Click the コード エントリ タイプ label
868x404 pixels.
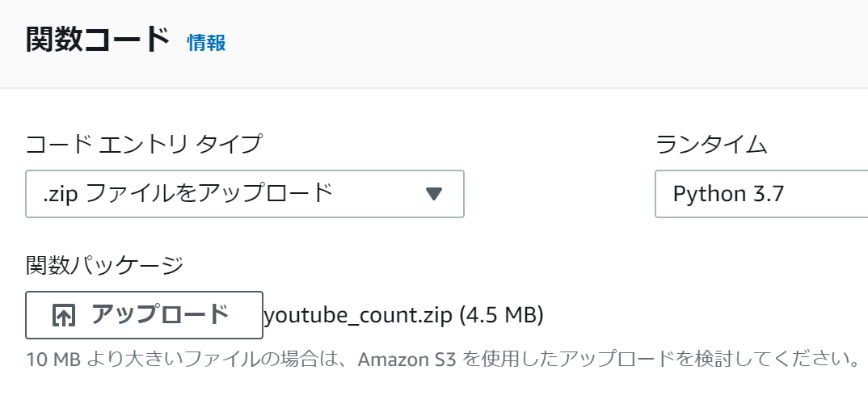coord(143,145)
